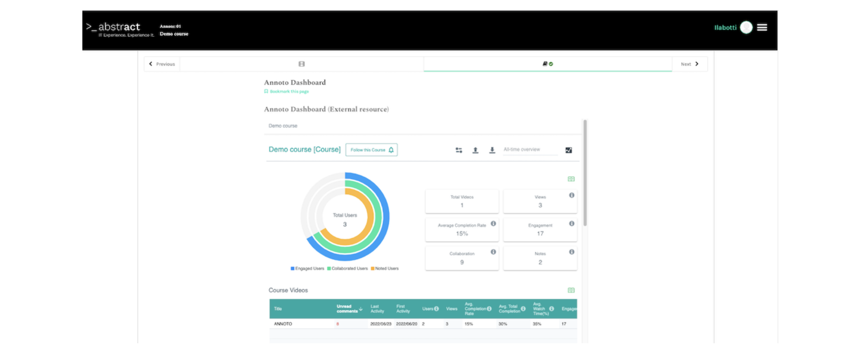The height and width of the screenshot is (359, 868).
Task: Click the green book icon beside Course Videos
Action: [x=571, y=290]
